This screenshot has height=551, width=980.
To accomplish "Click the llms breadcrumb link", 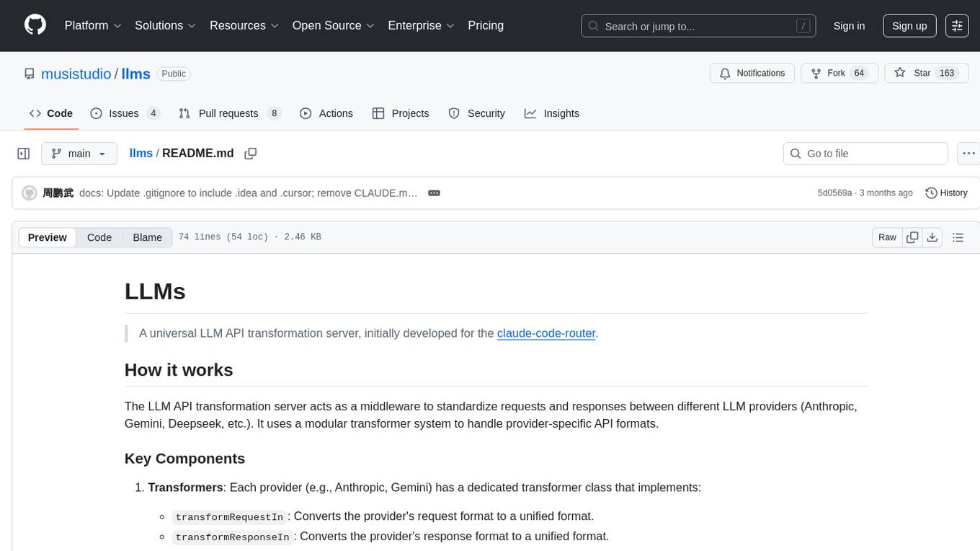I will coord(141,153).
